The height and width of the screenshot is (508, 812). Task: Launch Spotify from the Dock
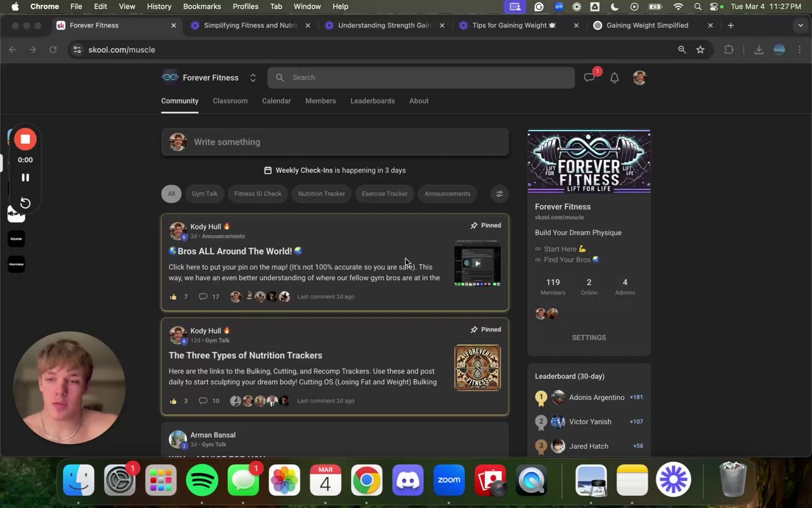(x=202, y=480)
